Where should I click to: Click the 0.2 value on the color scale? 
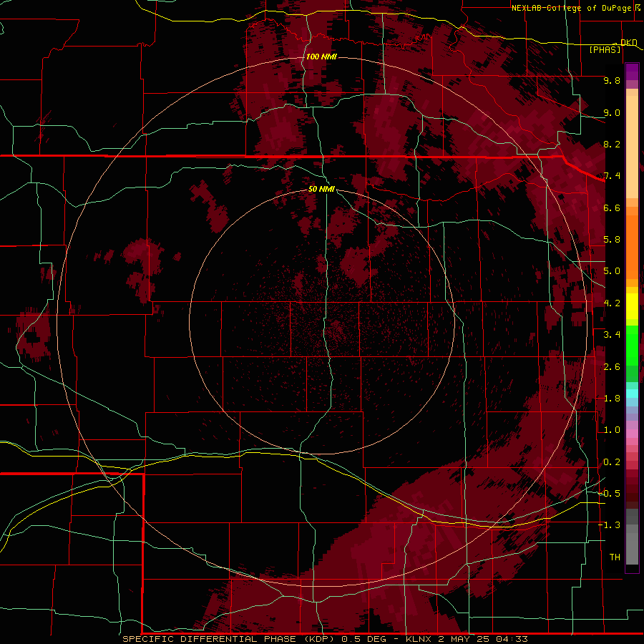point(612,462)
